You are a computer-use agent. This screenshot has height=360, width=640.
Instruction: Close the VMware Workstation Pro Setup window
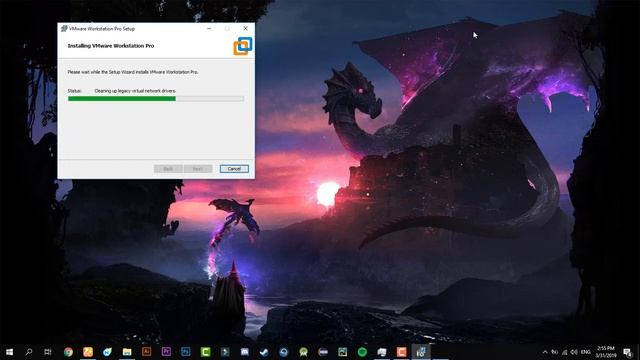click(245, 29)
